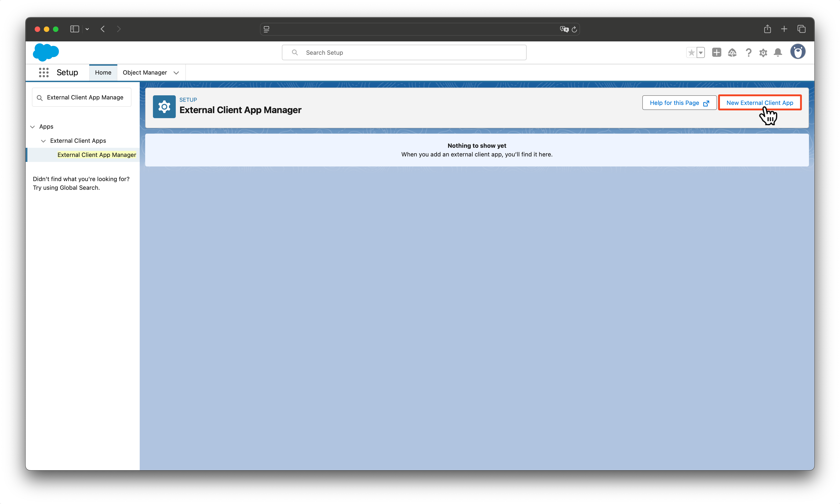Open the Help question mark icon

[x=748, y=53]
